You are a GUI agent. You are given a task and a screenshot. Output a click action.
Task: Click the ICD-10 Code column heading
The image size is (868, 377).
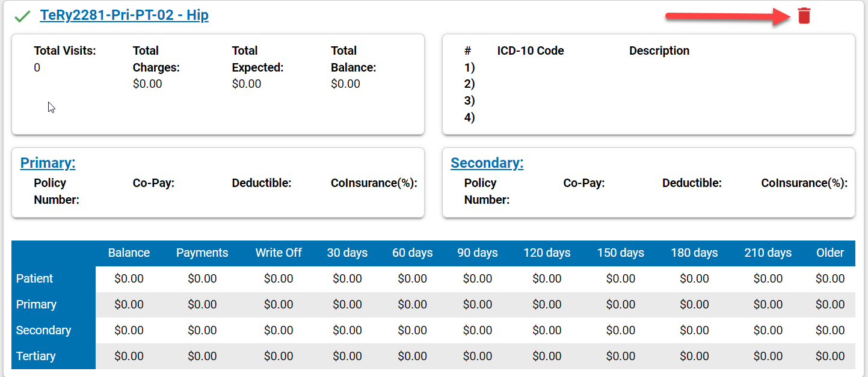530,51
